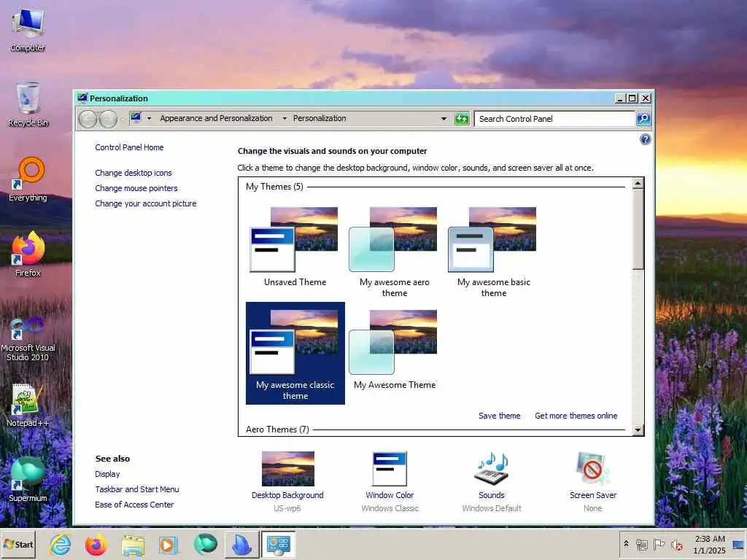The image size is (747, 560).
Task: Open the blue Help question mark
Action: tap(645, 139)
